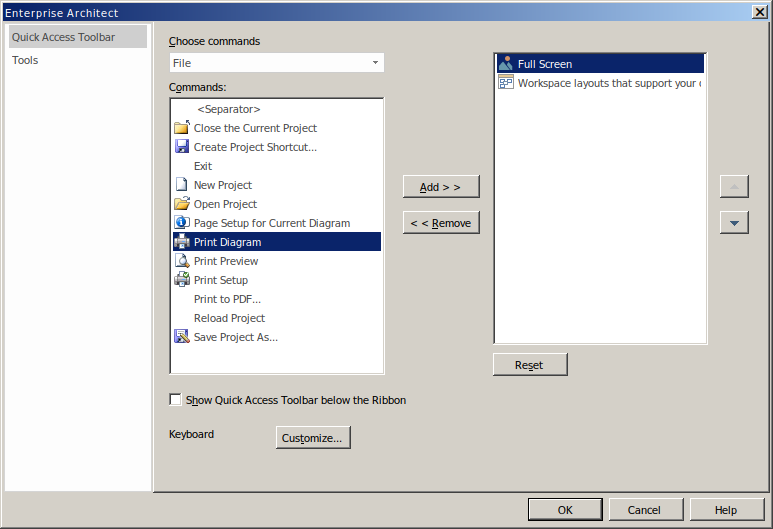The image size is (773, 529).
Task: Switch to the Tools page
Action: pos(25,60)
